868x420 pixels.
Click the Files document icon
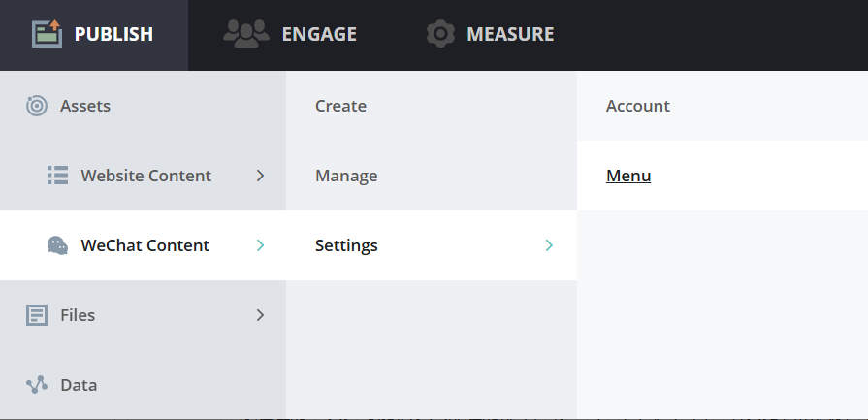pyautogui.click(x=37, y=315)
